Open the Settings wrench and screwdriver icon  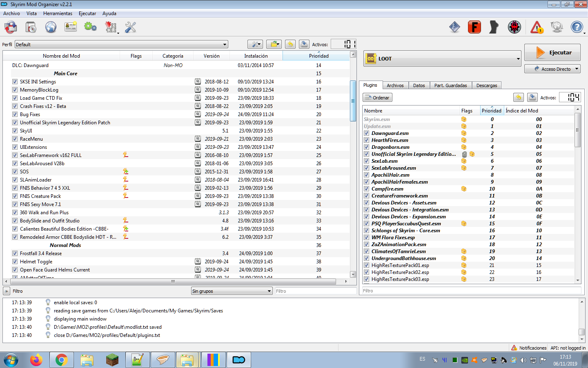tap(130, 27)
